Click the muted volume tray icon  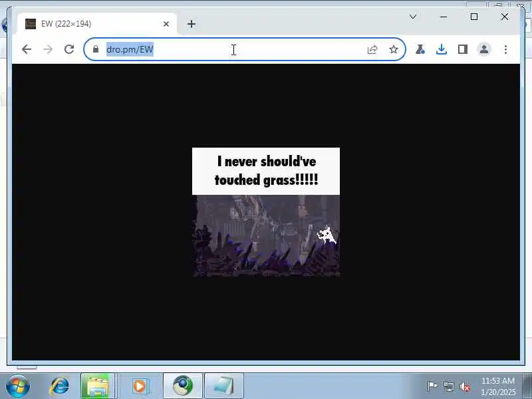pos(465,386)
